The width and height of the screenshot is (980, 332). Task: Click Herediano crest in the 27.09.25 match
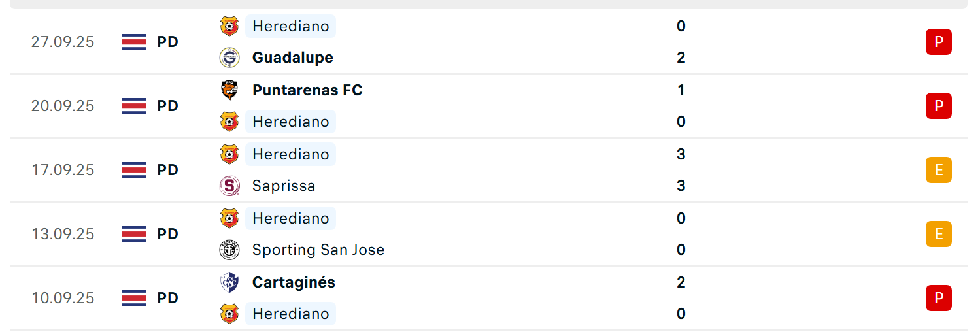tap(229, 26)
